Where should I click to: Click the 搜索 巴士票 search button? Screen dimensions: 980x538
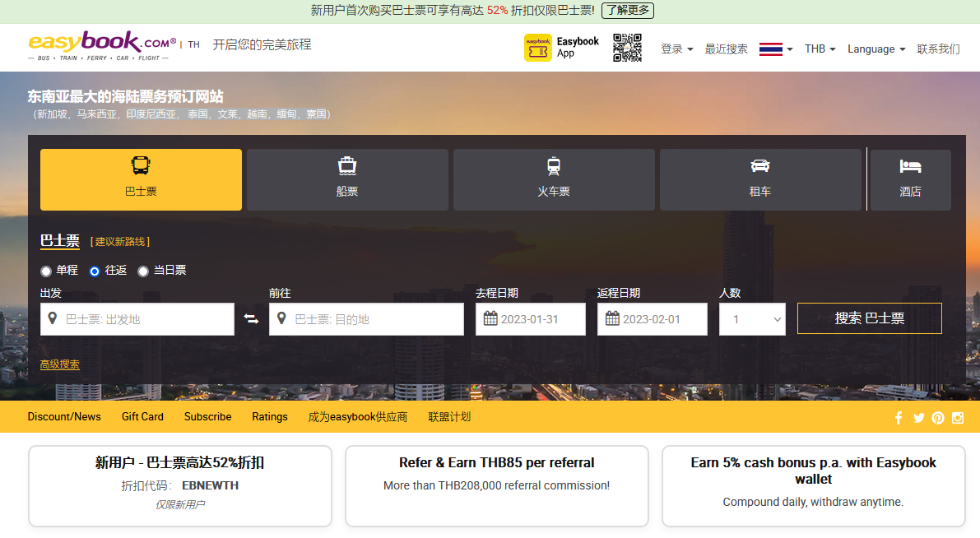pyautogui.click(x=869, y=318)
